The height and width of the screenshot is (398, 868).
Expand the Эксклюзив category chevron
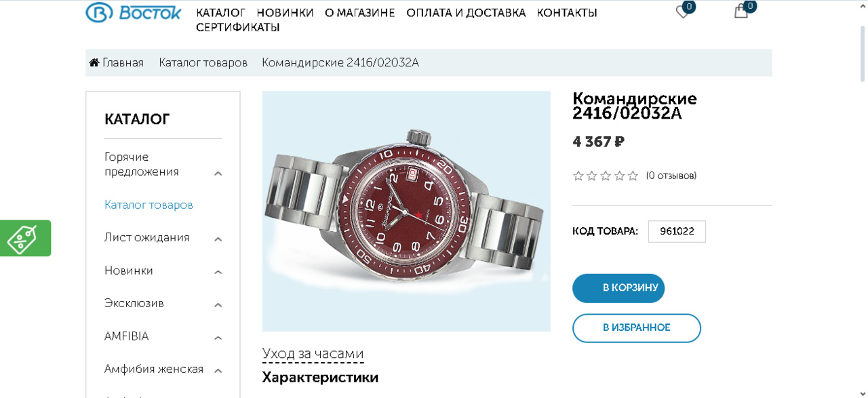coord(218,305)
